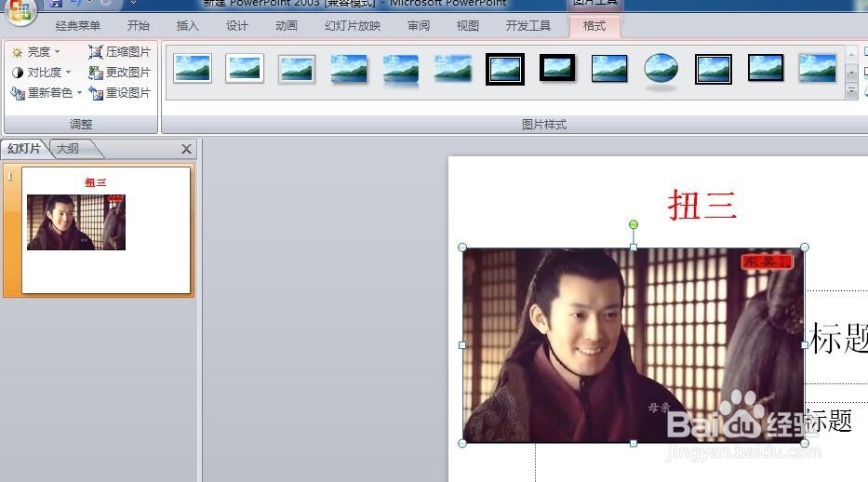868x482 pixels.
Task: Apply the sixth soft edge picture style
Action: click(x=453, y=69)
